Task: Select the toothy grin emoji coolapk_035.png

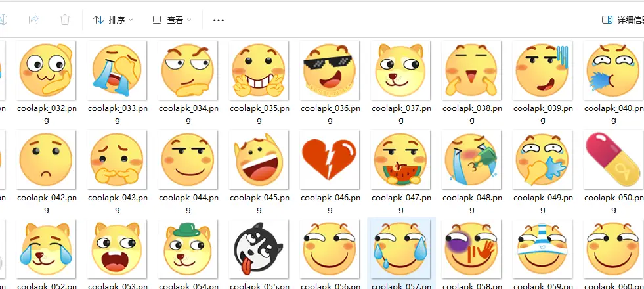Action: tap(259, 70)
